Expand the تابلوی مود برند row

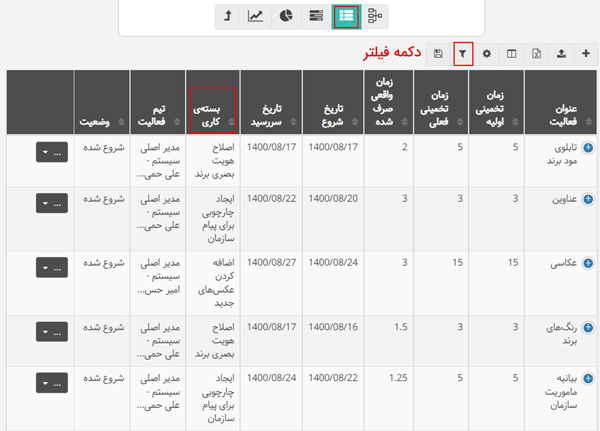(x=587, y=148)
